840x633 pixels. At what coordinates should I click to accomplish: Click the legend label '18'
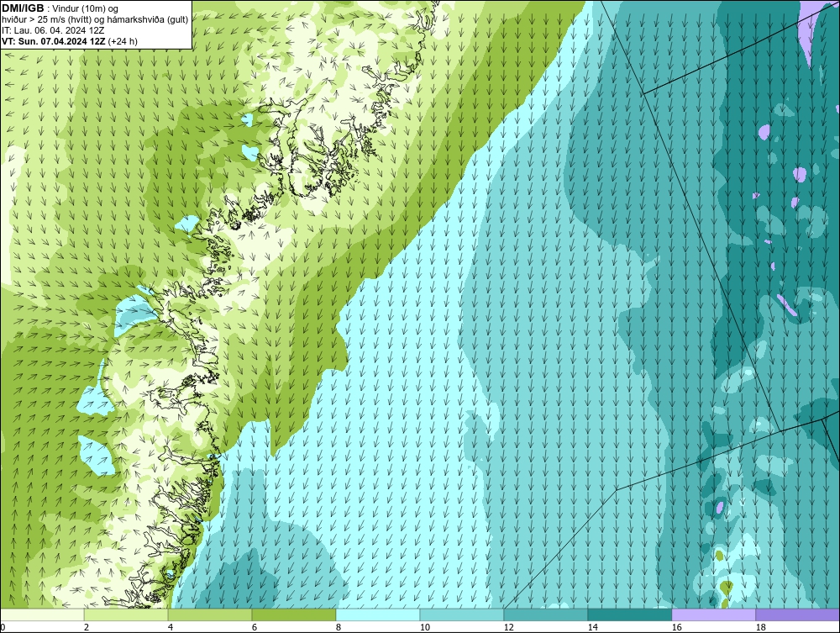pyautogui.click(x=760, y=627)
